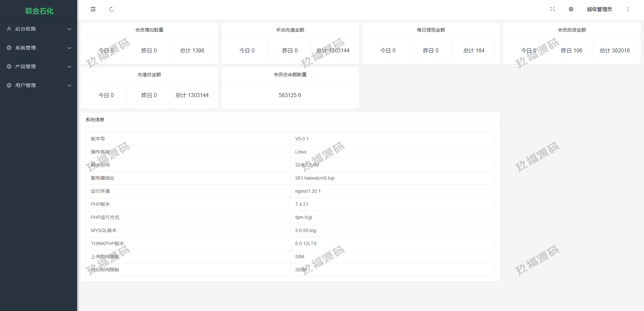
Task: Select the 后台权限 menu label
Action: pos(25,29)
